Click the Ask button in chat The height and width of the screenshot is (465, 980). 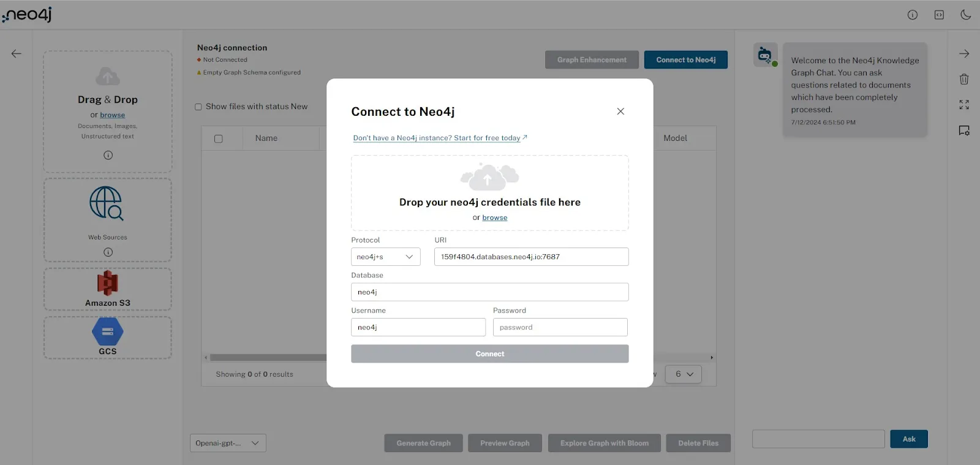coord(909,439)
